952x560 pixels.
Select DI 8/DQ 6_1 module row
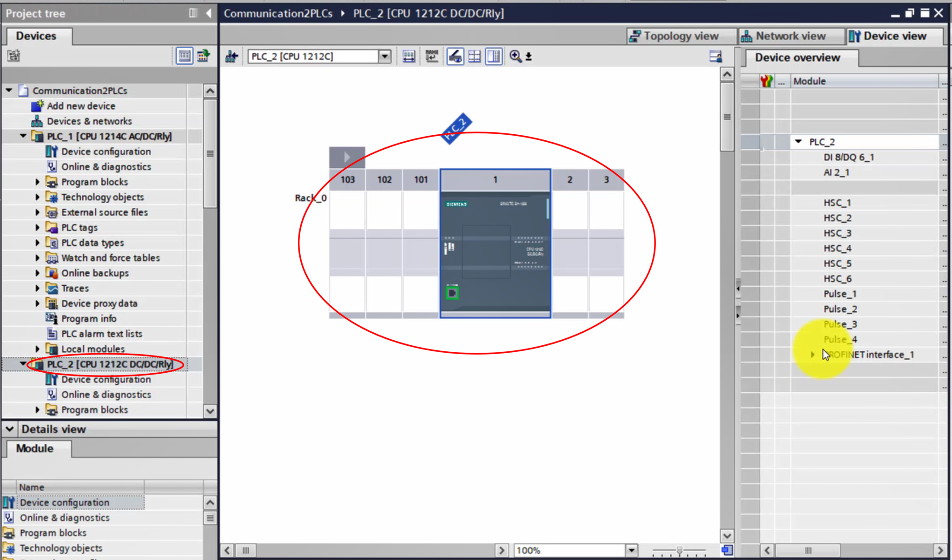(x=849, y=157)
